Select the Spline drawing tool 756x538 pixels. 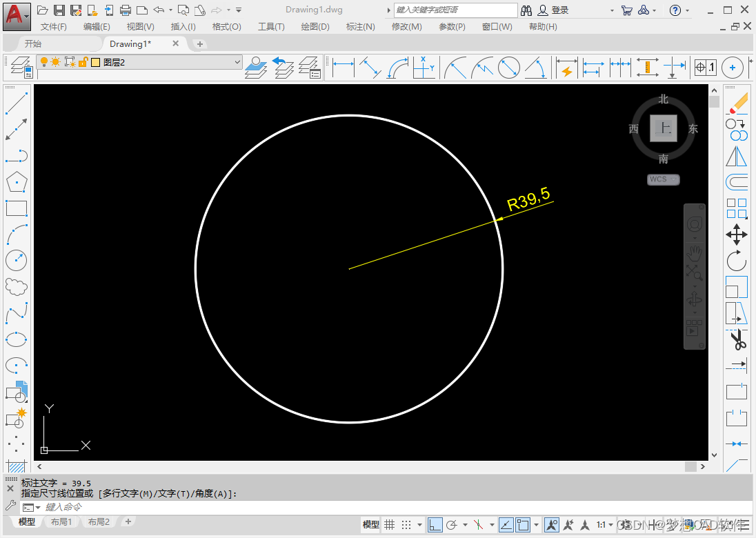17,313
